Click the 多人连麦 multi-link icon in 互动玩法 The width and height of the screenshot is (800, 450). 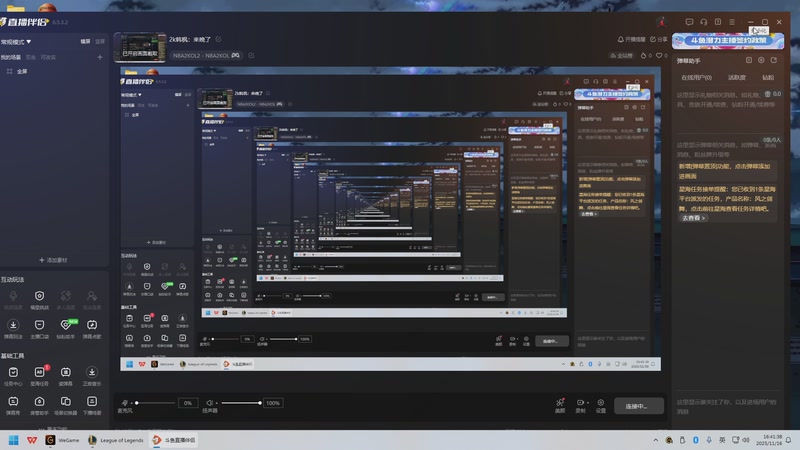(65, 296)
